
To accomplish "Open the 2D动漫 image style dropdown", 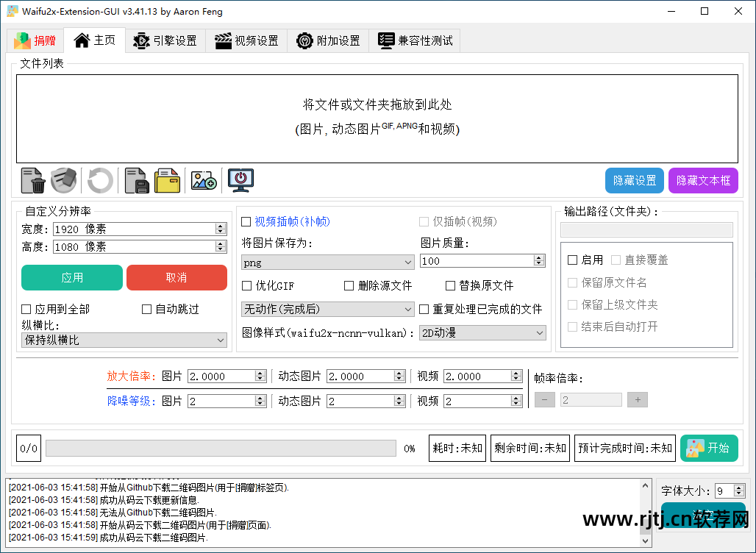I will [x=482, y=332].
